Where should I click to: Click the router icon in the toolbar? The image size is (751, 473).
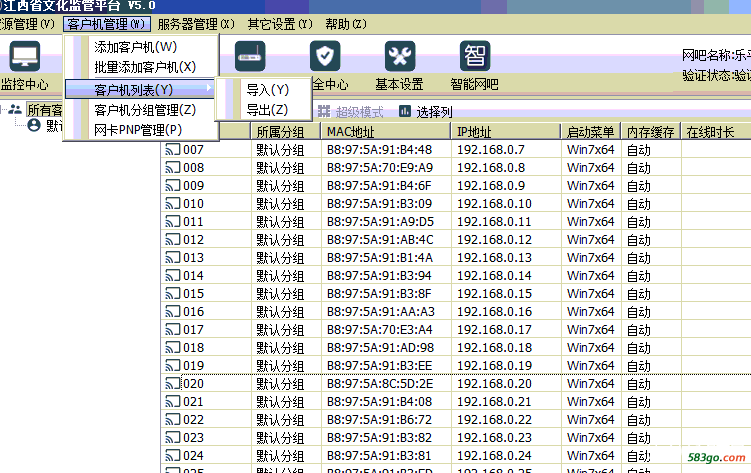pos(250,56)
